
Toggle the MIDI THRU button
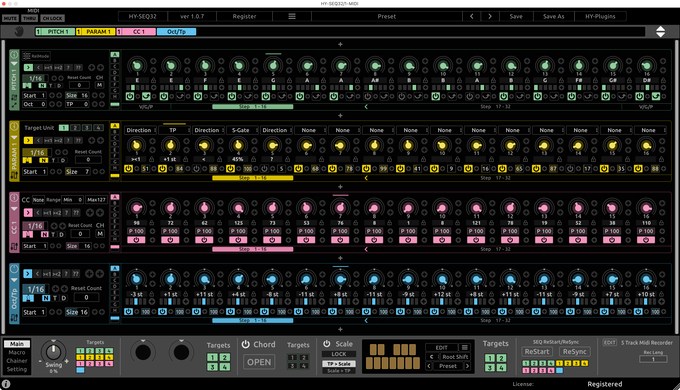point(29,18)
